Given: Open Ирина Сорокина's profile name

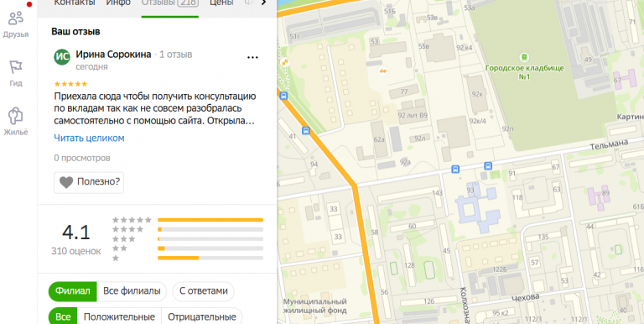Looking at the screenshot, I should click(113, 55).
